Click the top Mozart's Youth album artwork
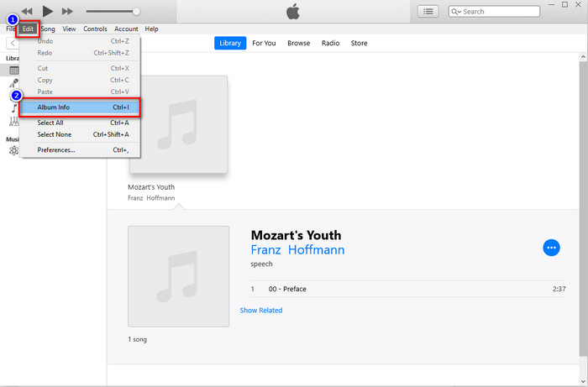Image resolution: width=588 pixels, height=387 pixels. 178,124
